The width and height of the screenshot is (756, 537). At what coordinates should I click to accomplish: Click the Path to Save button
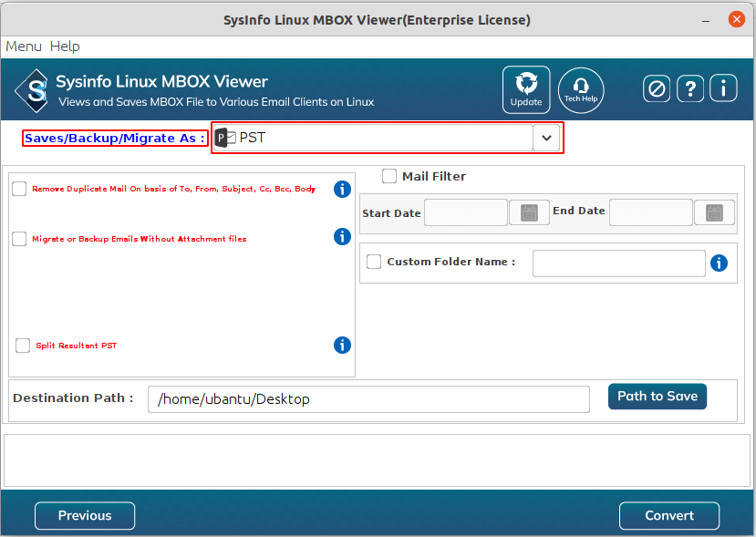click(x=658, y=397)
